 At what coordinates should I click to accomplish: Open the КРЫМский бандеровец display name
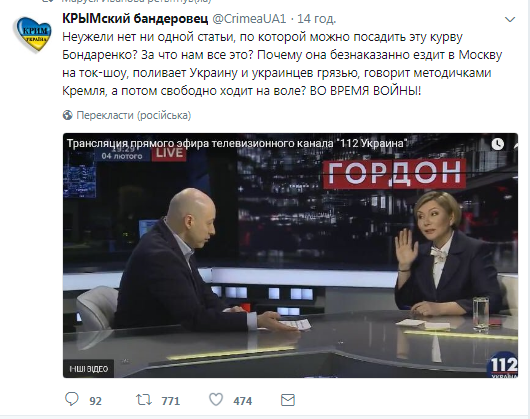click(x=135, y=19)
